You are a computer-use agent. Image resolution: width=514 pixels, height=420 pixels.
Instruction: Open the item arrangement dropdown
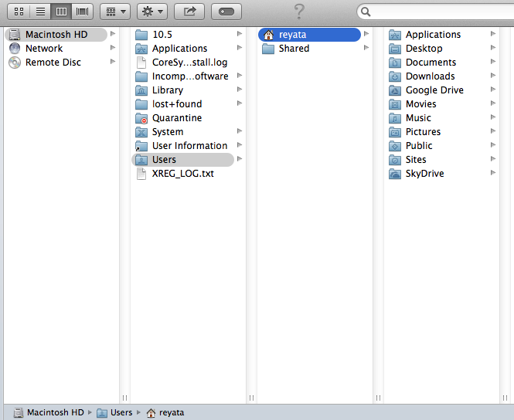tap(115, 12)
